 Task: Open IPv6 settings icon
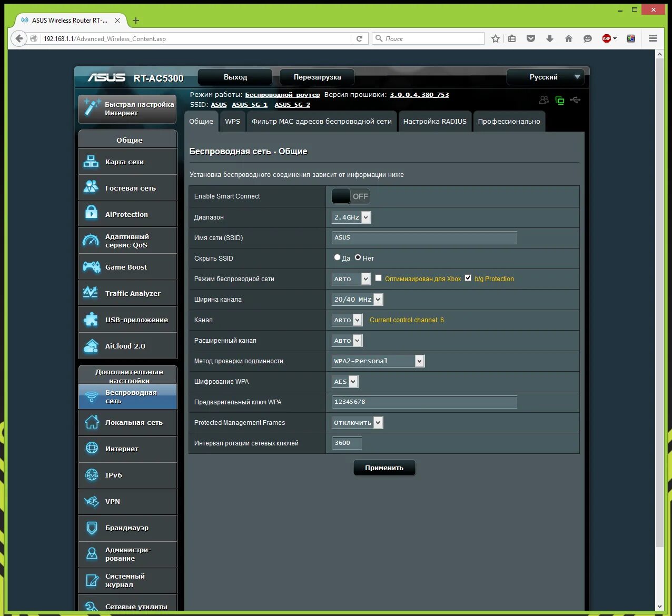click(92, 475)
